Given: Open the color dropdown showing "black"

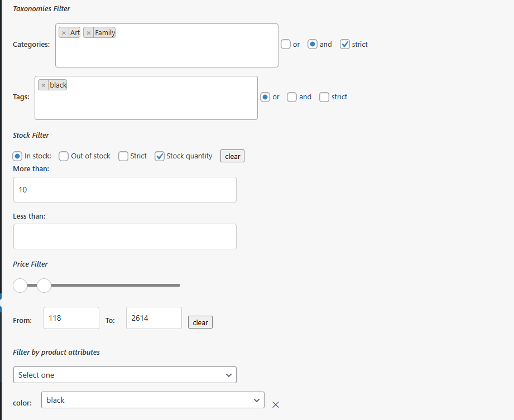Looking at the screenshot, I should pyautogui.click(x=152, y=399).
